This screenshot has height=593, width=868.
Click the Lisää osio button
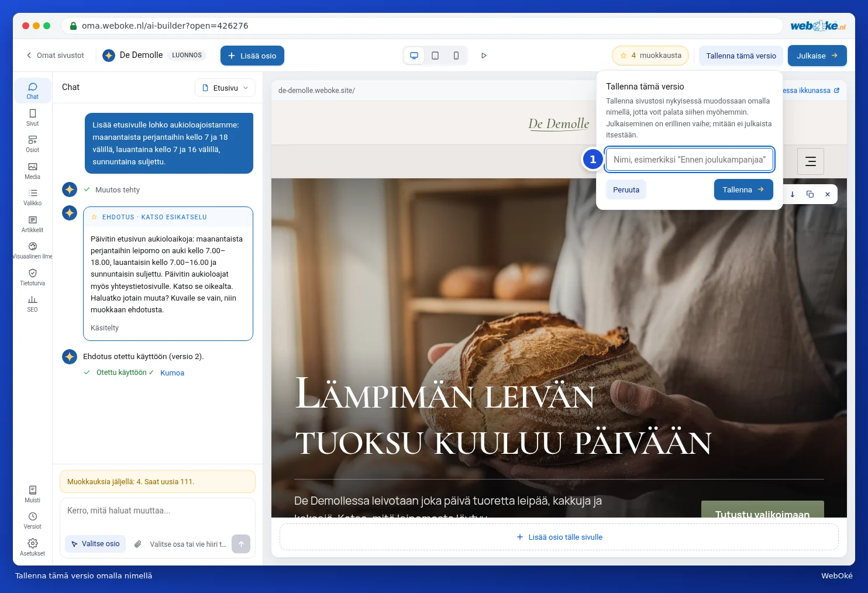252,56
